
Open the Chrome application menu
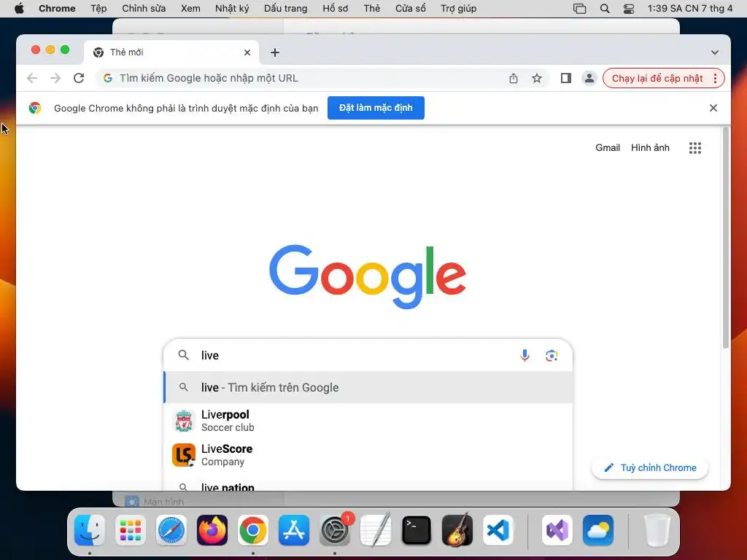point(57,9)
